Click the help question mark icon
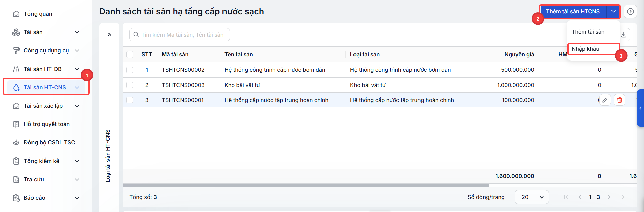644x212 pixels. 630,12
